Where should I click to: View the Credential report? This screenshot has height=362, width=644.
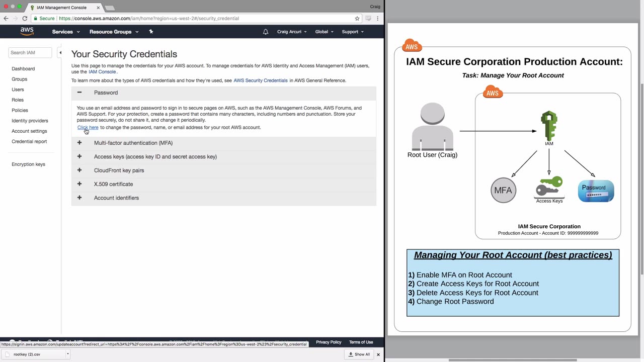pyautogui.click(x=29, y=142)
